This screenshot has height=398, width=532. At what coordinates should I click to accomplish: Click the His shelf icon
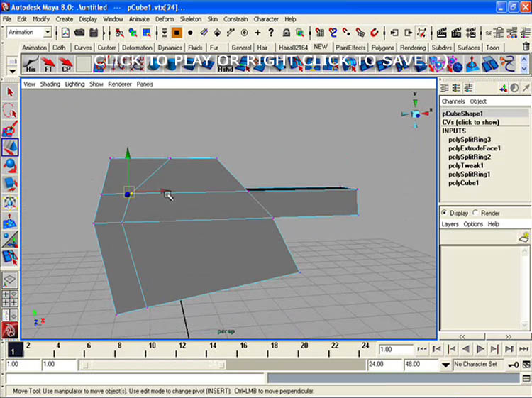[x=31, y=65]
